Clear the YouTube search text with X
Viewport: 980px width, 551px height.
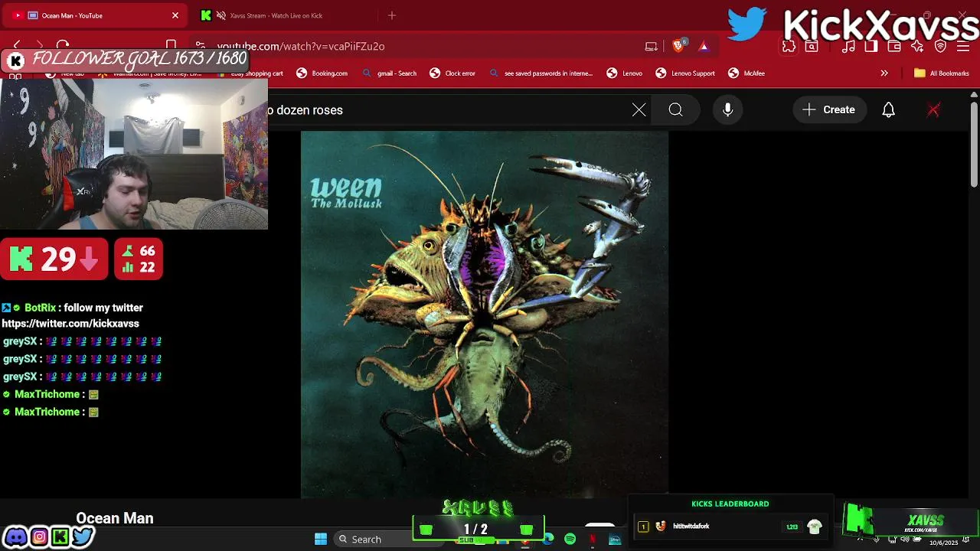[639, 110]
